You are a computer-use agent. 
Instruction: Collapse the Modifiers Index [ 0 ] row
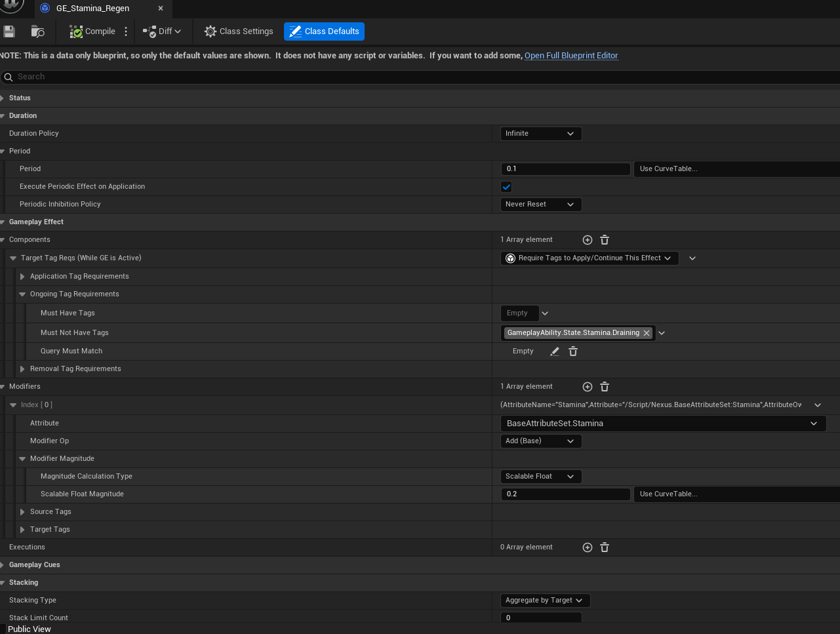13,405
